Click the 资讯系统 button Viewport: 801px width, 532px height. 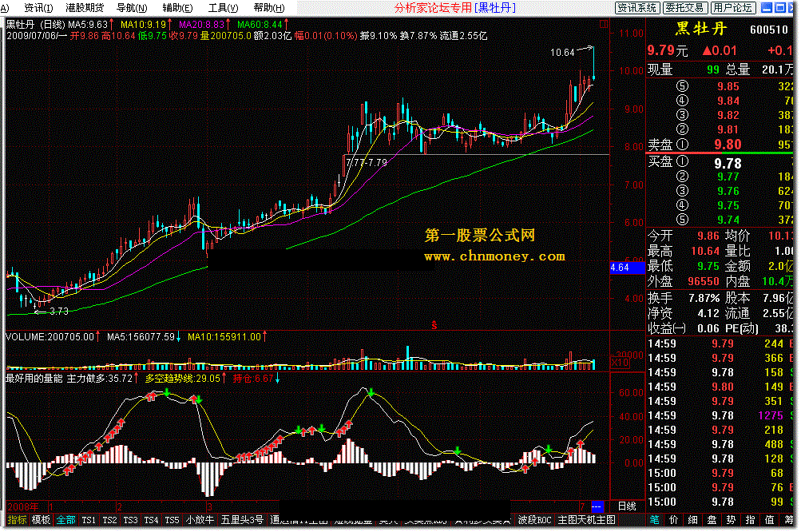click(x=637, y=8)
